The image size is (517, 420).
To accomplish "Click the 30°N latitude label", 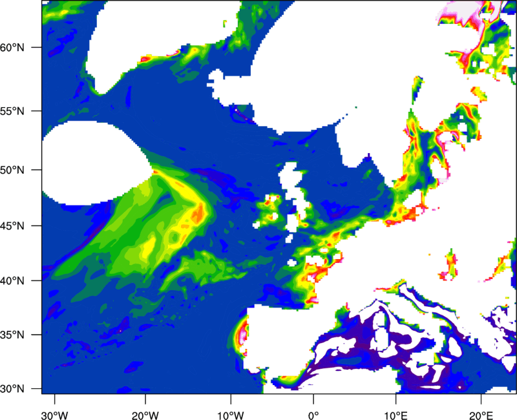I will (12, 389).
